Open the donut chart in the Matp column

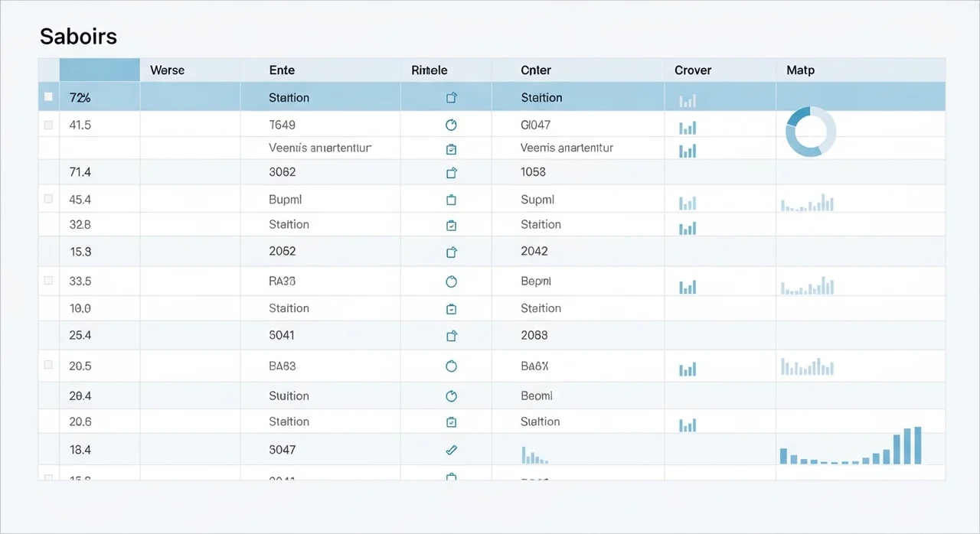(811, 132)
